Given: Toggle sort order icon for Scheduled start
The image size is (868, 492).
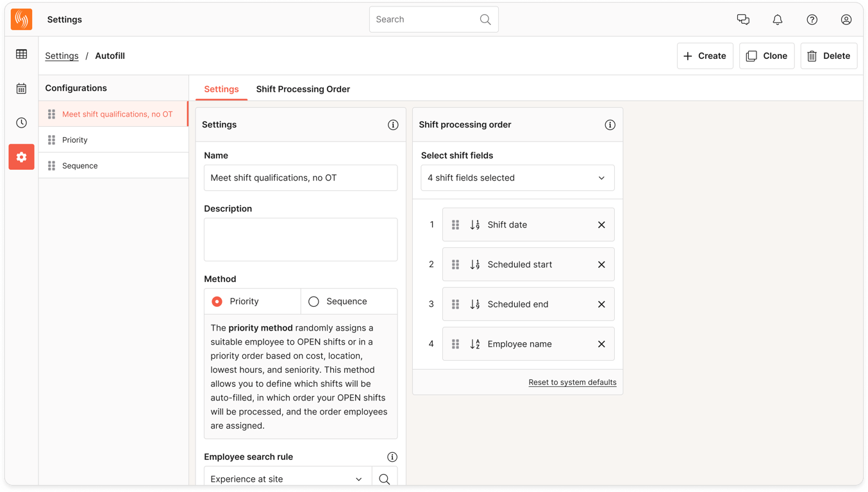Looking at the screenshot, I should pyautogui.click(x=475, y=265).
